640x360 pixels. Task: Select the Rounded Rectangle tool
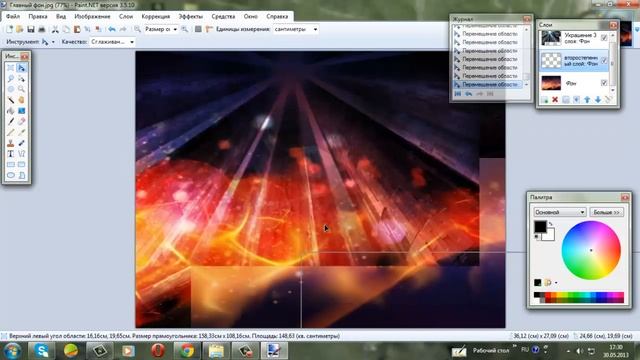[21, 164]
